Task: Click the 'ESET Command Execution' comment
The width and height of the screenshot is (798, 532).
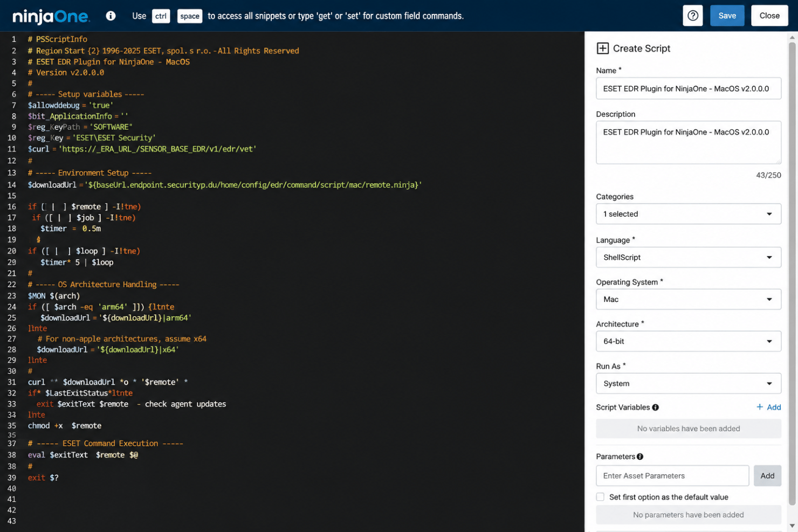Action: coord(106,444)
